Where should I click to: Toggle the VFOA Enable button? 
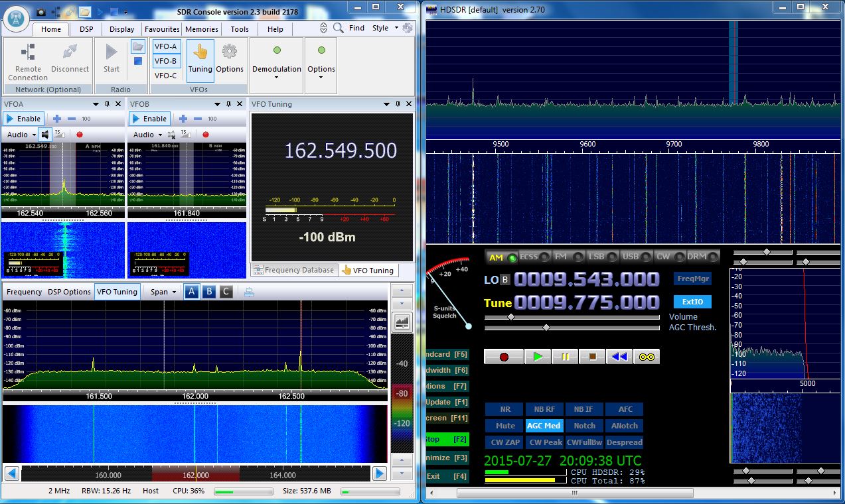pos(23,119)
